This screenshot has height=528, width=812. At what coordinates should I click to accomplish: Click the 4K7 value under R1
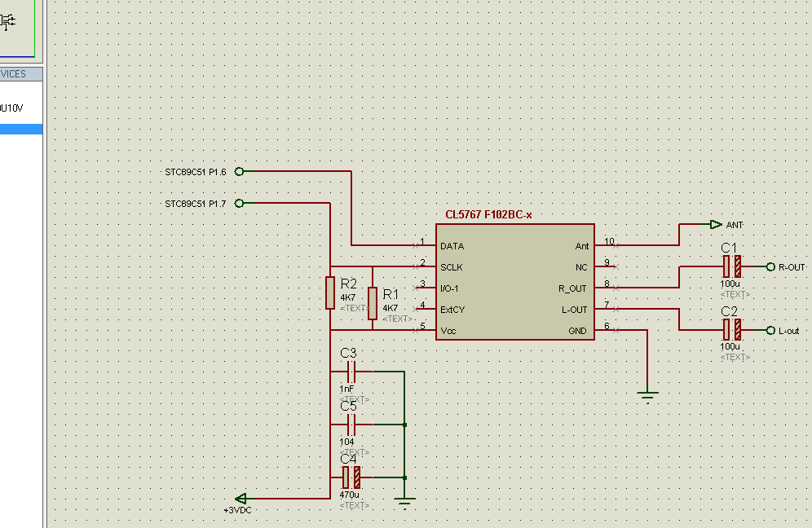391,308
